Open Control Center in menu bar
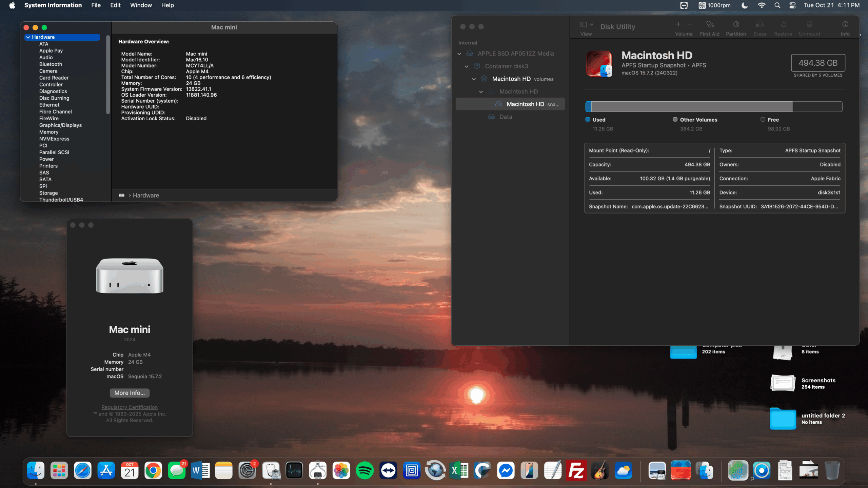Viewport: 868px width, 488px height. click(792, 5)
